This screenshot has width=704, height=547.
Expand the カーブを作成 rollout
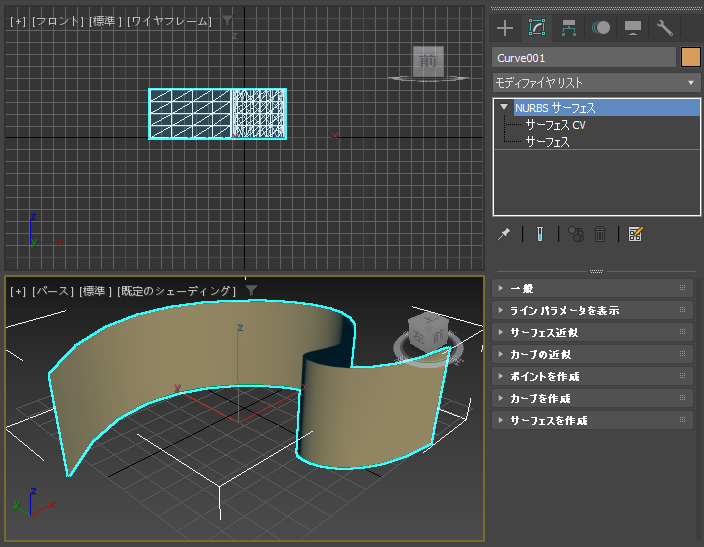pyautogui.click(x=592, y=398)
